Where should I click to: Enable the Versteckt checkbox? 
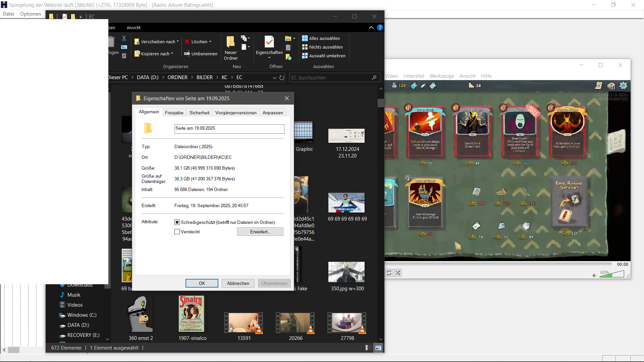click(177, 232)
